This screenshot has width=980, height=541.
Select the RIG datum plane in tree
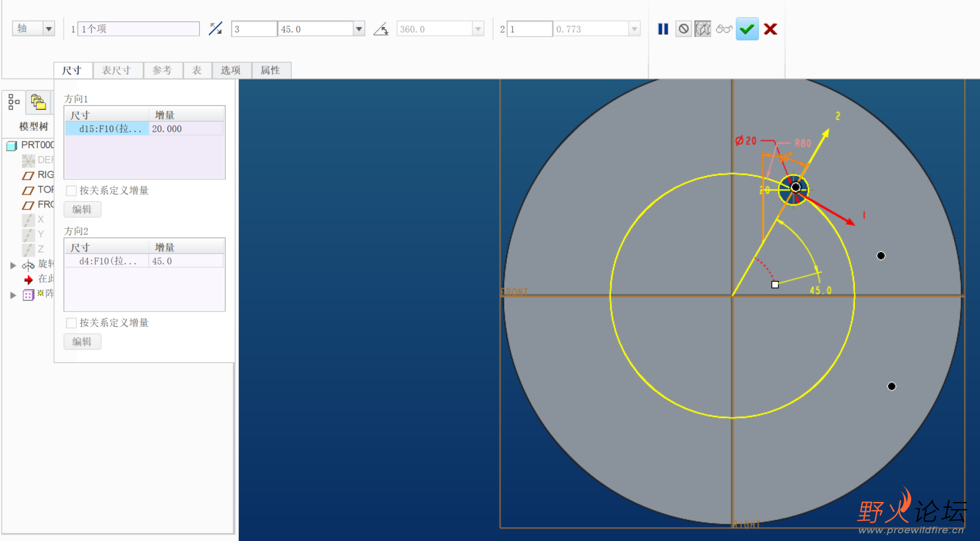[x=38, y=175]
